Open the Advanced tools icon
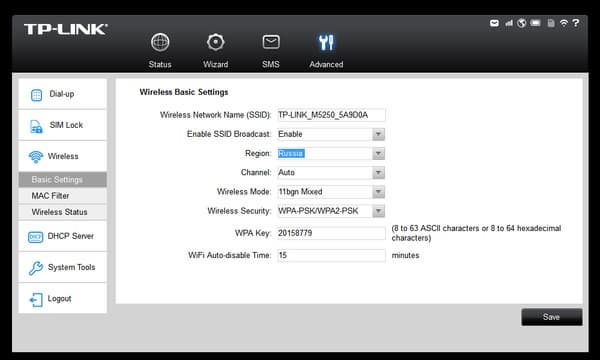 326,42
